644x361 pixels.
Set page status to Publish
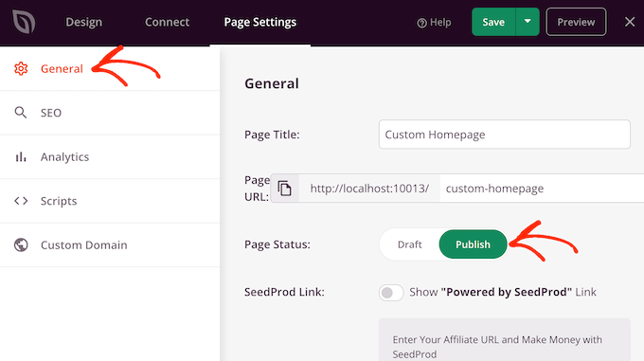[x=473, y=244]
